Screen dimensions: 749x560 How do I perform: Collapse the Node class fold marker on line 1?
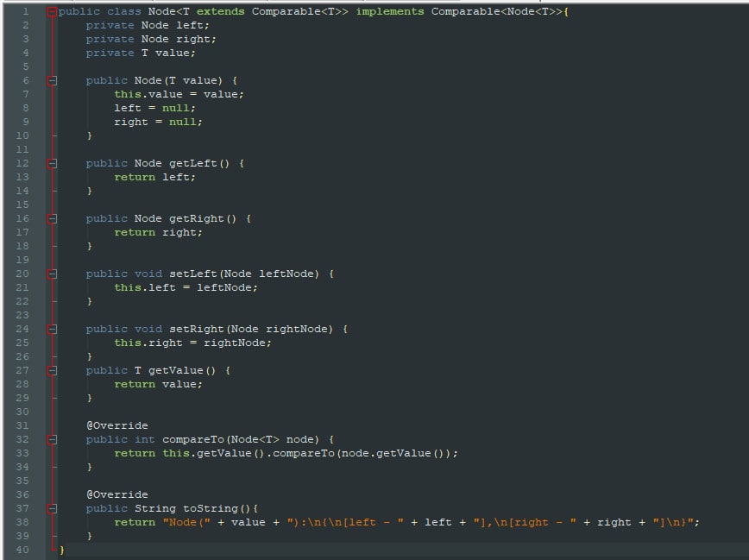(52, 12)
